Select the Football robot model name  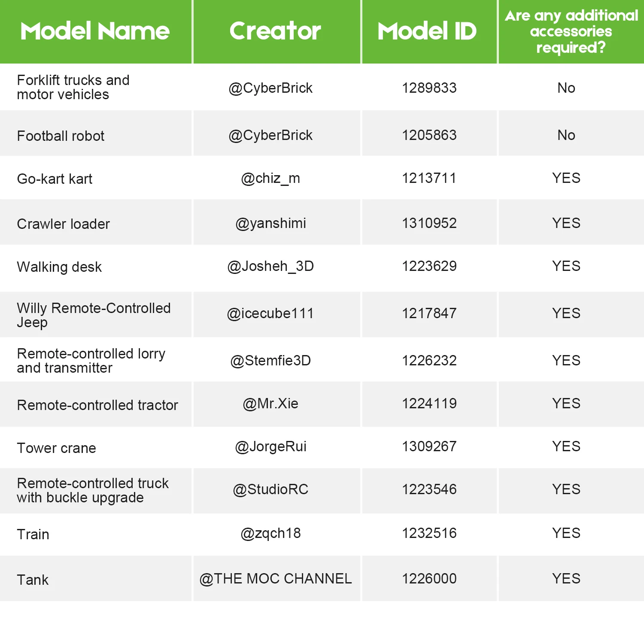point(61,136)
